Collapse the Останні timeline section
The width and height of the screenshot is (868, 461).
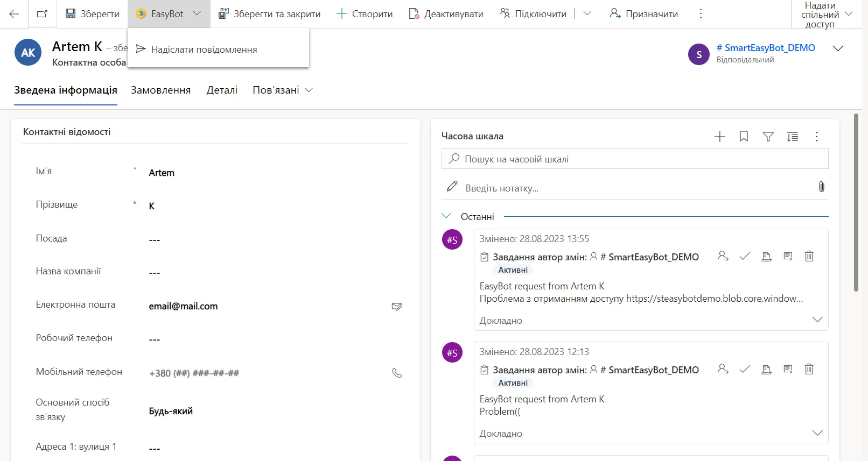[446, 216]
